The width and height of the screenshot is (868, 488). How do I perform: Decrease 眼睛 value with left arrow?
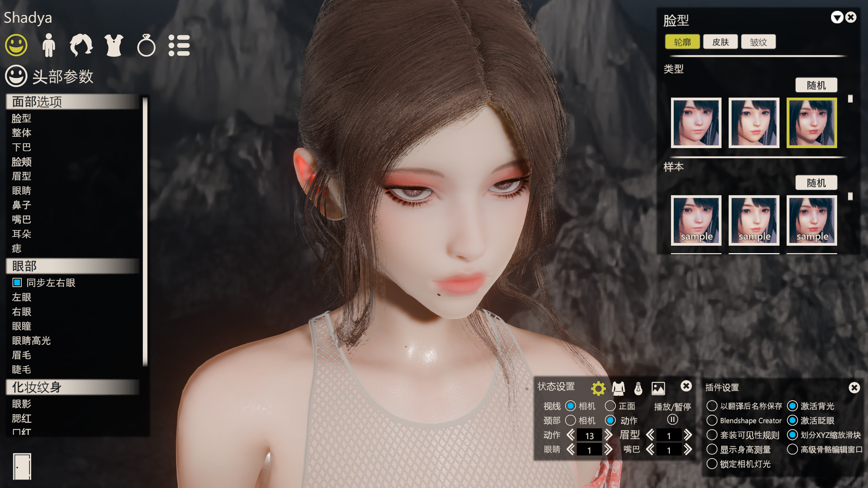571,449
